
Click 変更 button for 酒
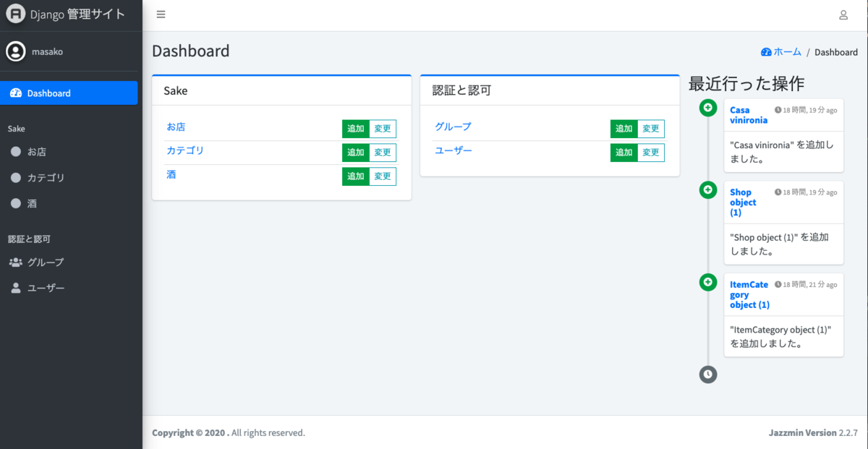(x=383, y=176)
